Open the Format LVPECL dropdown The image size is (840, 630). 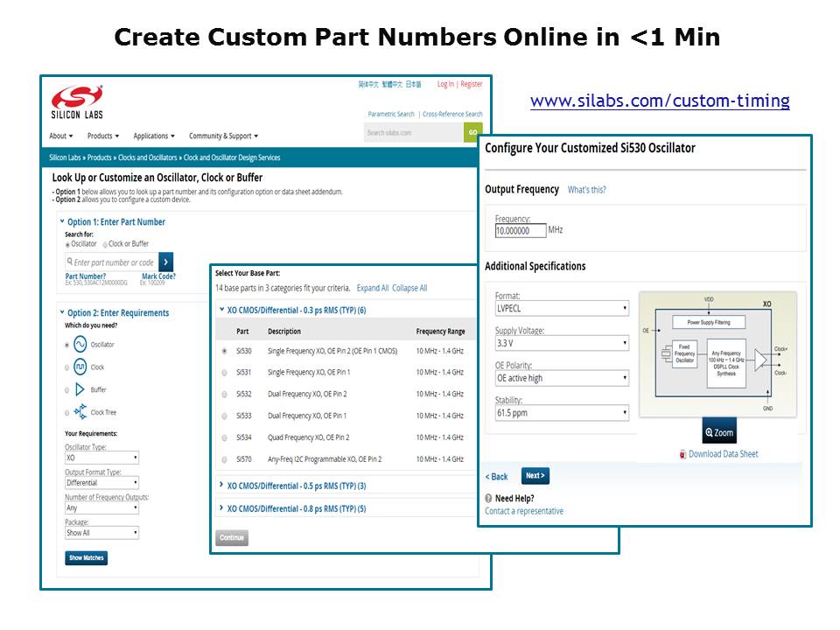[562, 308]
